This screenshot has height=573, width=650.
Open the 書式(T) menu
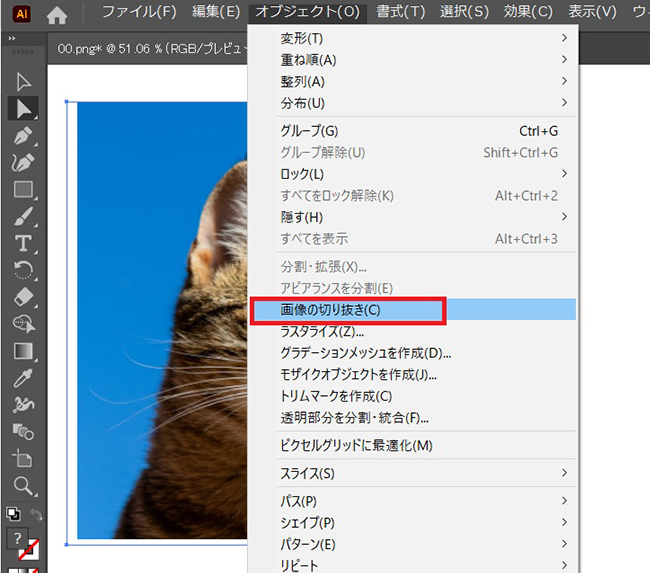point(401,12)
